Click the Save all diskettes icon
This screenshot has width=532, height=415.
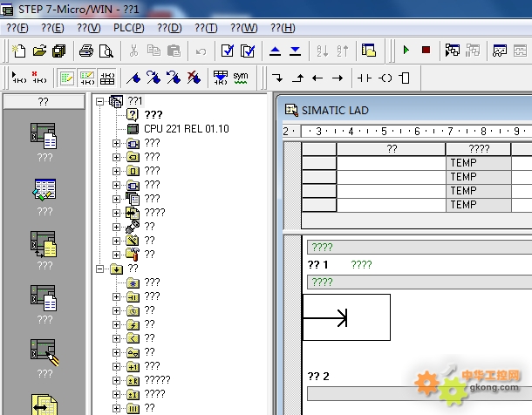click(x=59, y=51)
